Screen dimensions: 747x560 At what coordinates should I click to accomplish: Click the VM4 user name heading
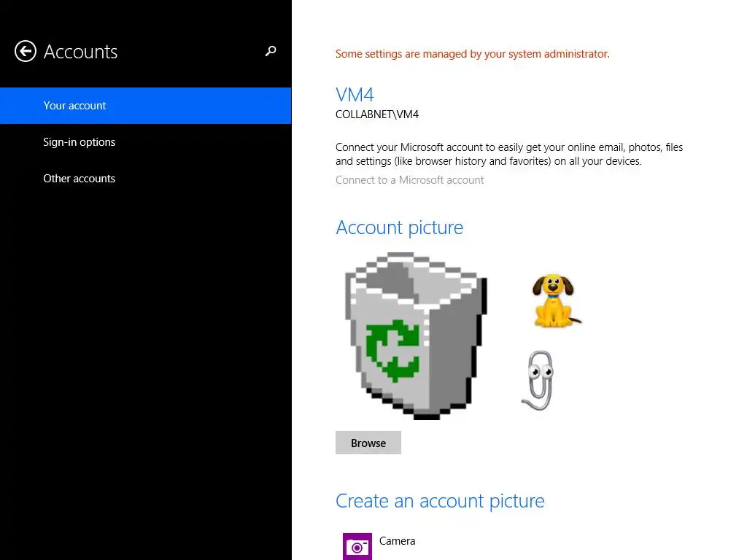pos(355,95)
